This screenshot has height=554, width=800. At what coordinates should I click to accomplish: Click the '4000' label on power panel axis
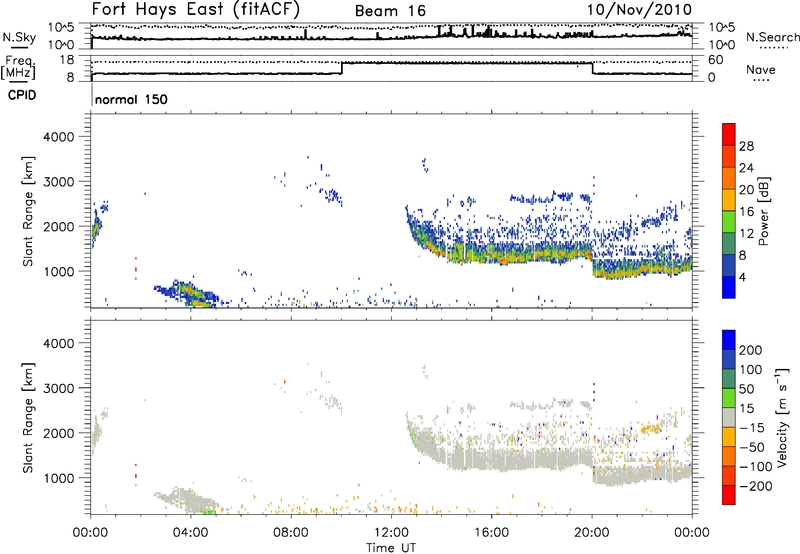pos(58,137)
